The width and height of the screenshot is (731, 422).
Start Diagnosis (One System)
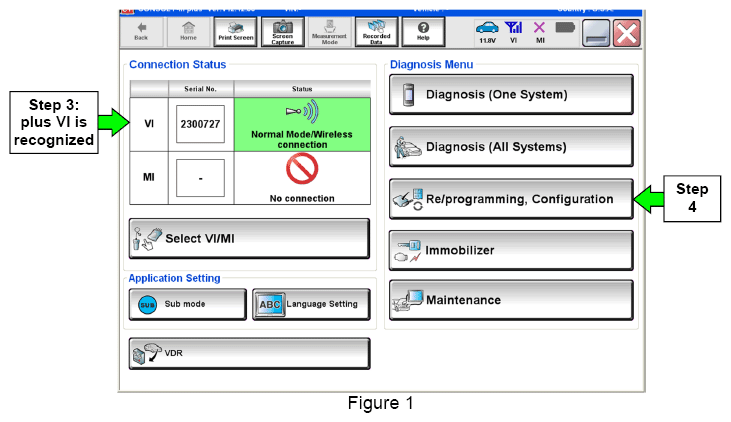coord(511,95)
